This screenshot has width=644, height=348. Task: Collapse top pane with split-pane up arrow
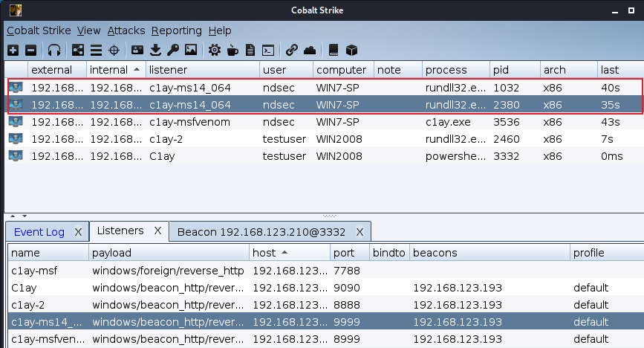point(13,216)
